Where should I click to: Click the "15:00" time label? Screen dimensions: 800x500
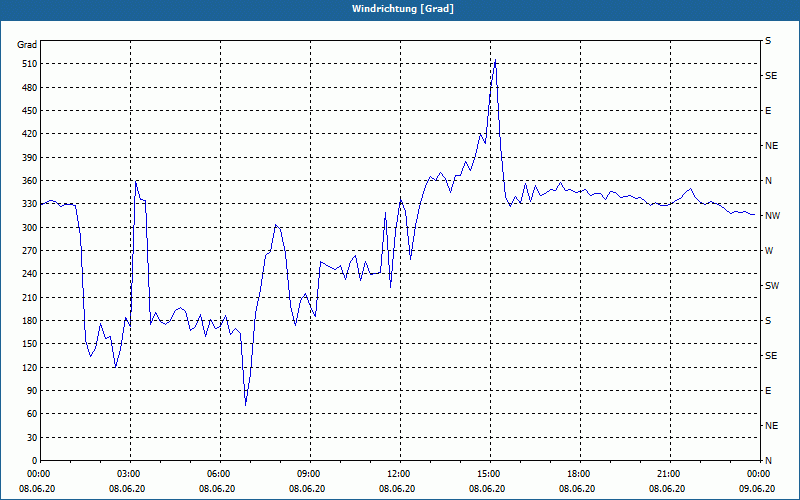tap(490, 473)
